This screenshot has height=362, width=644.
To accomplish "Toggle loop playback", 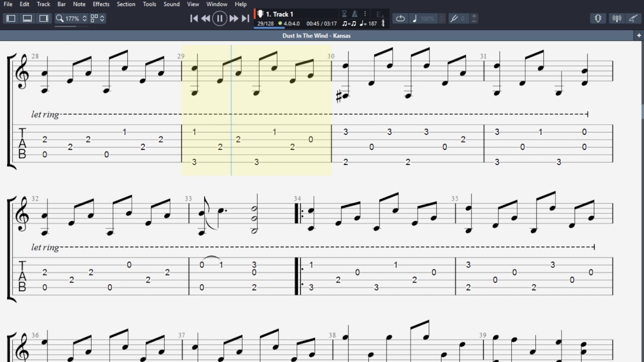I will pos(400,19).
